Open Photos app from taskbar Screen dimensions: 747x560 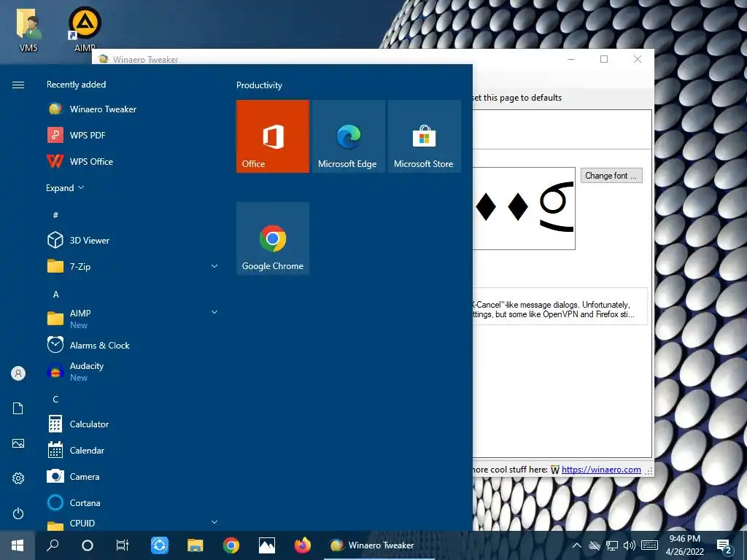pyautogui.click(x=267, y=545)
